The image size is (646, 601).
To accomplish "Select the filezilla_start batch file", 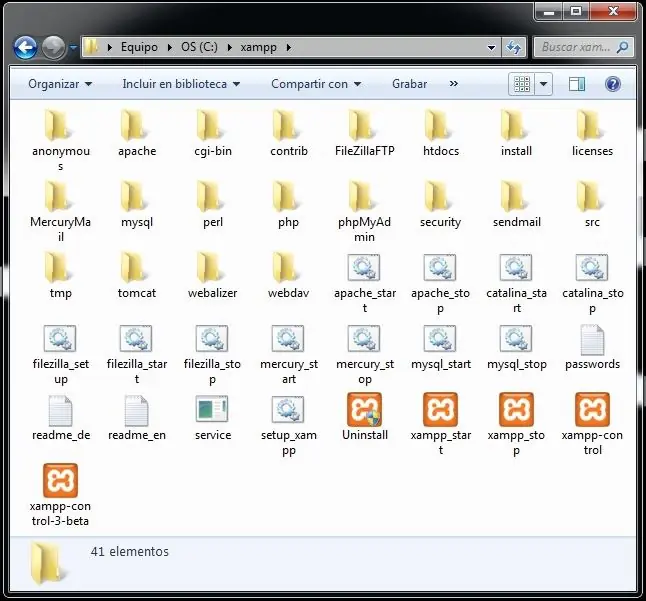I will pyautogui.click(x=136, y=339).
